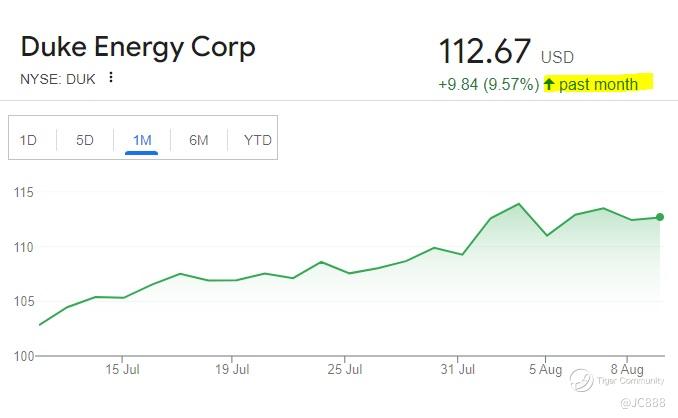The height and width of the screenshot is (418, 678).
Task: Click the +9.84 (9.57%) change text
Action: click(488, 85)
